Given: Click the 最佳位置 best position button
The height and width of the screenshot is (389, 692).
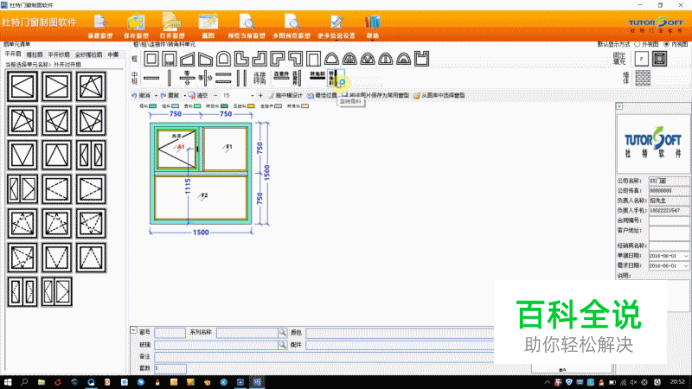Looking at the screenshot, I should (x=322, y=95).
